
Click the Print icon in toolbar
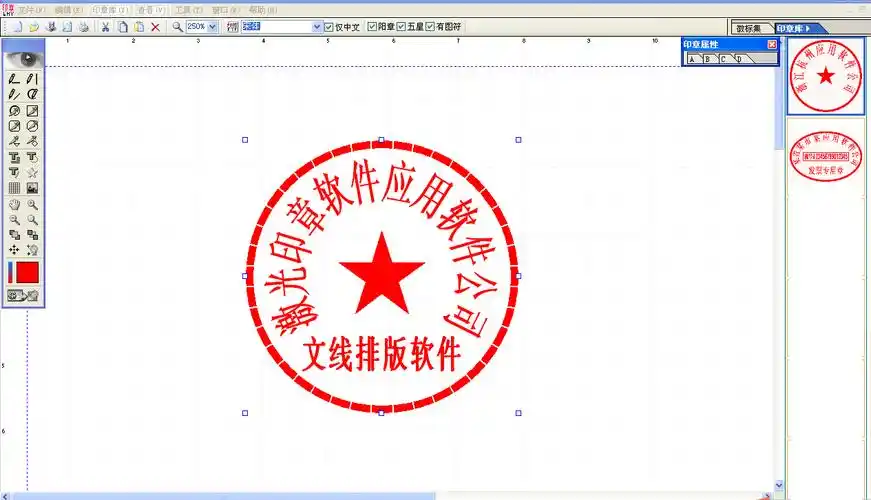coord(84,27)
